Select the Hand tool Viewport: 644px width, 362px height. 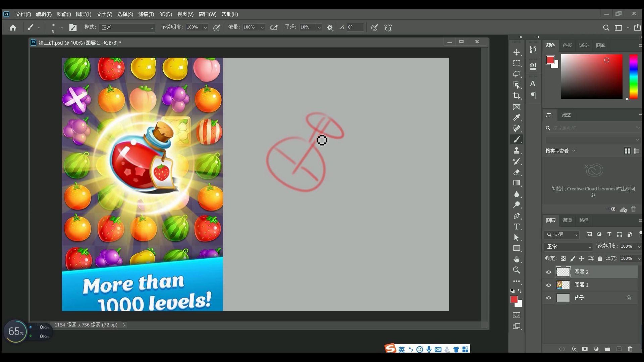(x=517, y=259)
